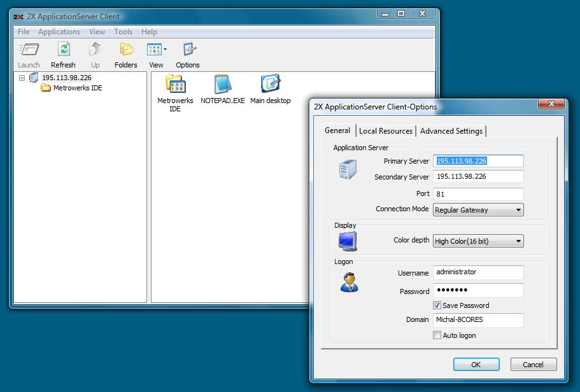Viewport: 580px width, 392px height.
Task: Open the File menu
Action: point(24,32)
